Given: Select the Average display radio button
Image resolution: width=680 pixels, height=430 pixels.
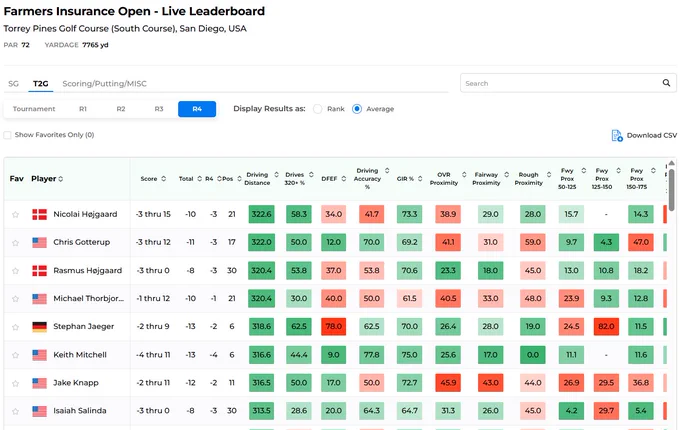Looking at the screenshot, I should (357, 109).
